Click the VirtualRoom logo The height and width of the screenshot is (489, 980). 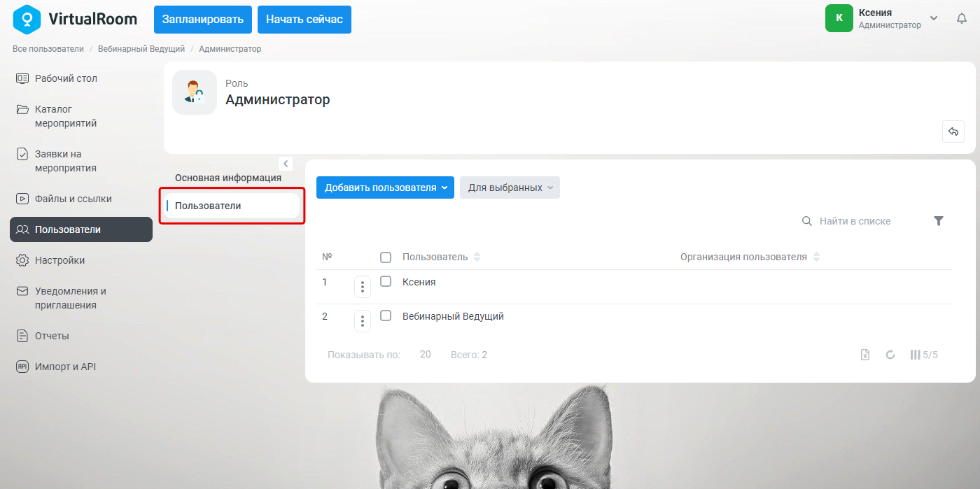click(75, 19)
